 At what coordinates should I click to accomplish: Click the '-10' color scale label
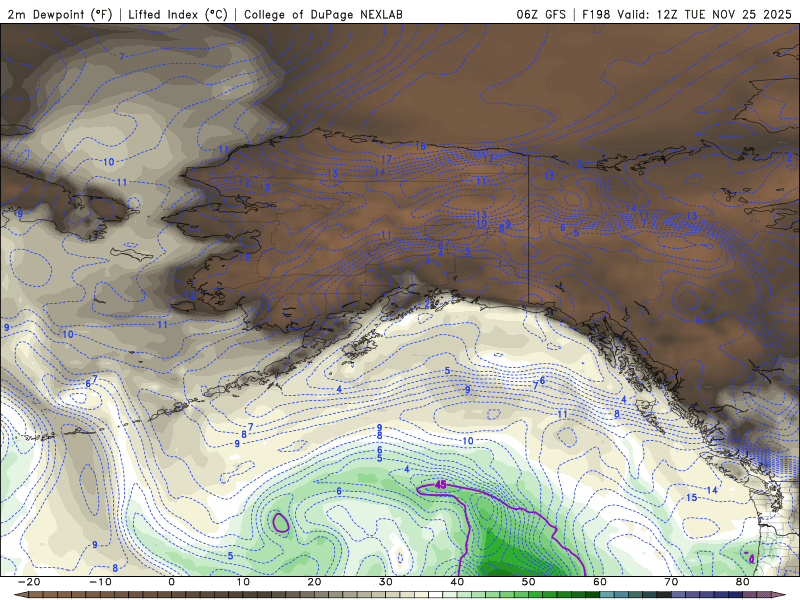(x=100, y=582)
